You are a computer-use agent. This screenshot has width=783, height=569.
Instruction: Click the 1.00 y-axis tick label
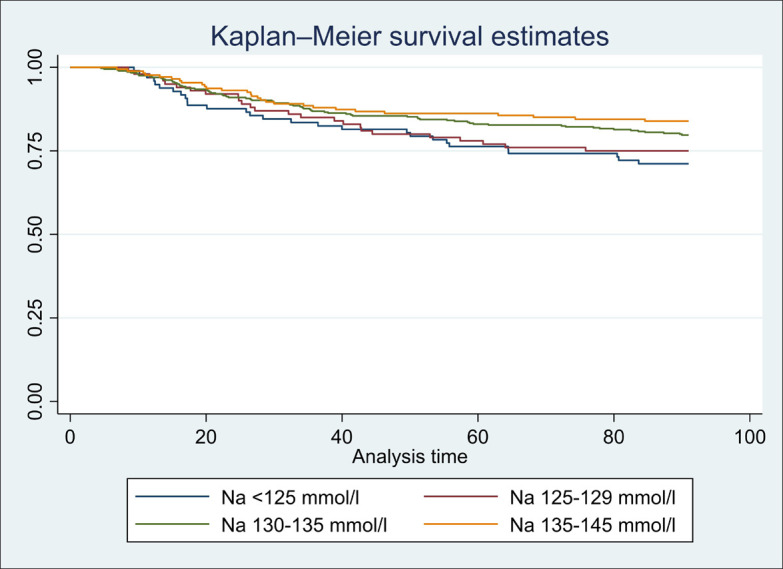[36, 67]
